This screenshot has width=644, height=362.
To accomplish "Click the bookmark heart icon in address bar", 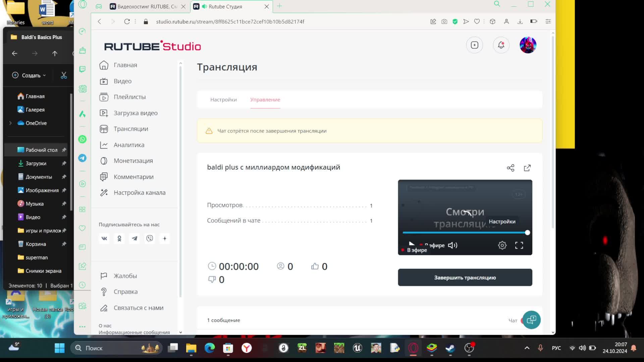I will (x=477, y=21).
